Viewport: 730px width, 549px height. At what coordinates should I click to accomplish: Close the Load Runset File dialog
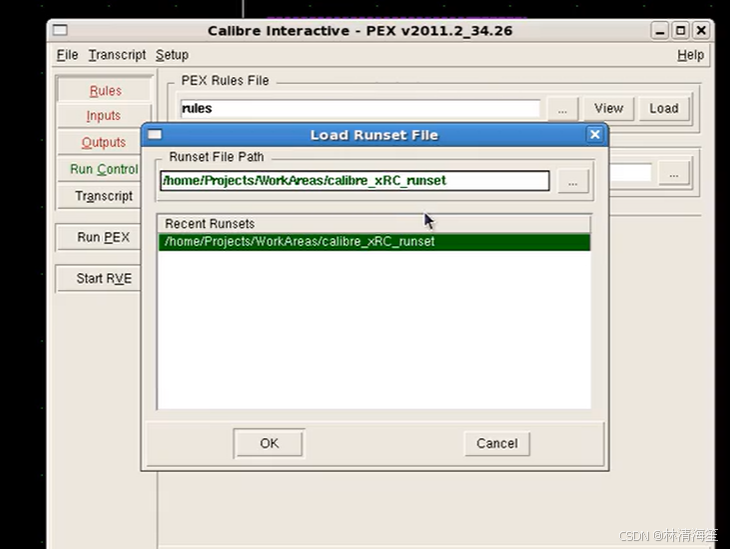click(x=595, y=135)
